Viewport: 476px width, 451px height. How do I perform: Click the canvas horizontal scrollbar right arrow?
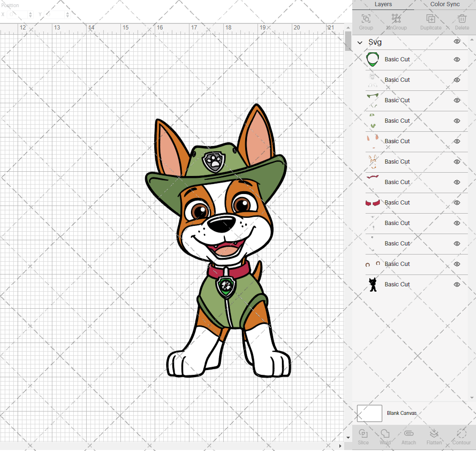(x=340, y=446)
